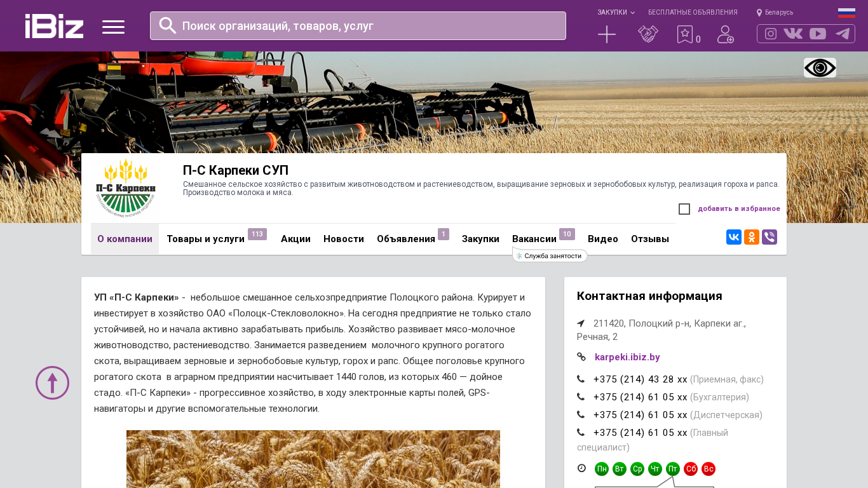Click the scroll-to-top arrow button
This screenshot has width=868, height=488.
(52, 383)
